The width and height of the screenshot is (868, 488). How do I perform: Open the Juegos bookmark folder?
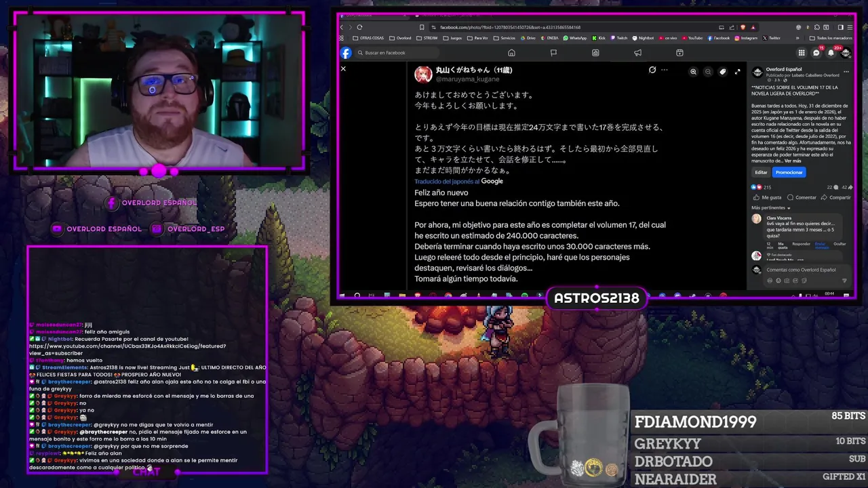tap(452, 38)
